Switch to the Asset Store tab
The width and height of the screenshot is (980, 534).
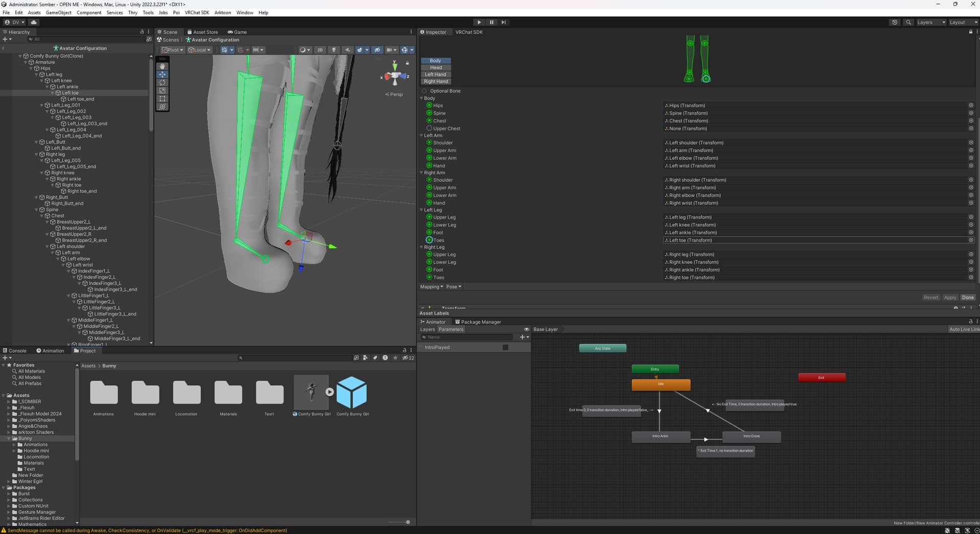coord(203,32)
